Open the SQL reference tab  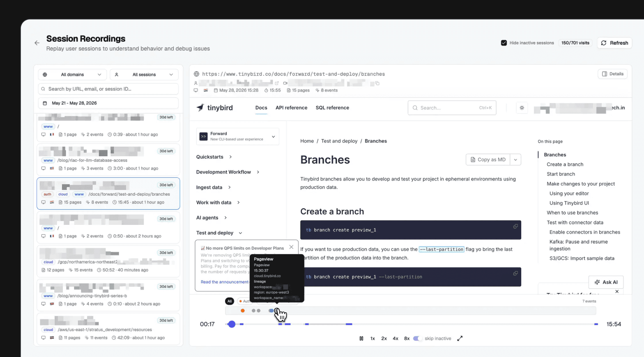[x=332, y=108]
